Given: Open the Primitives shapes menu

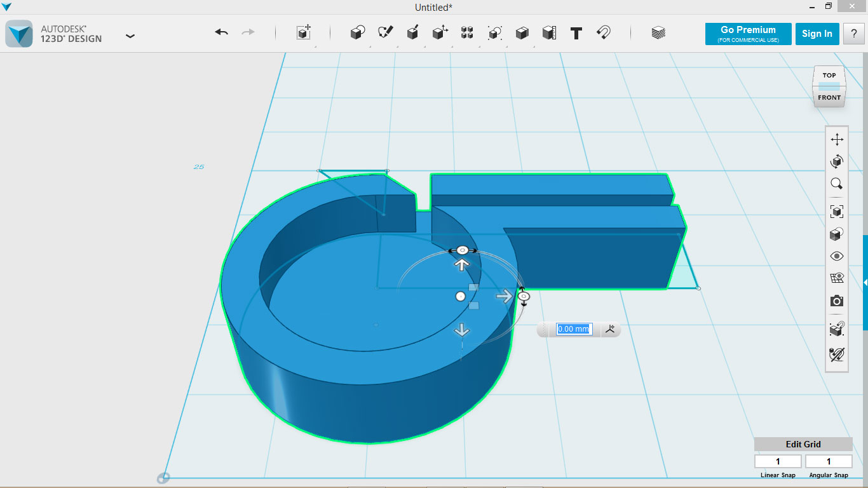Looking at the screenshot, I should [358, 33].
